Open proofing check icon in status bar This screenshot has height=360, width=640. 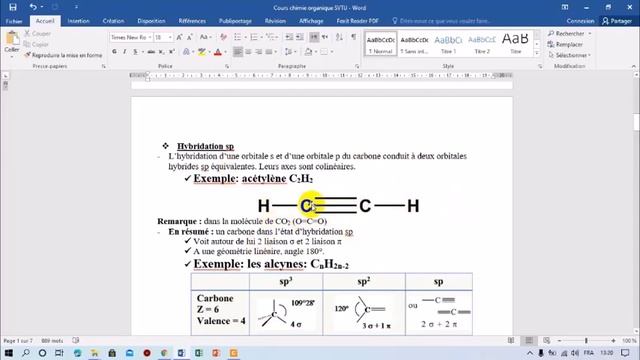click(76, 340)
